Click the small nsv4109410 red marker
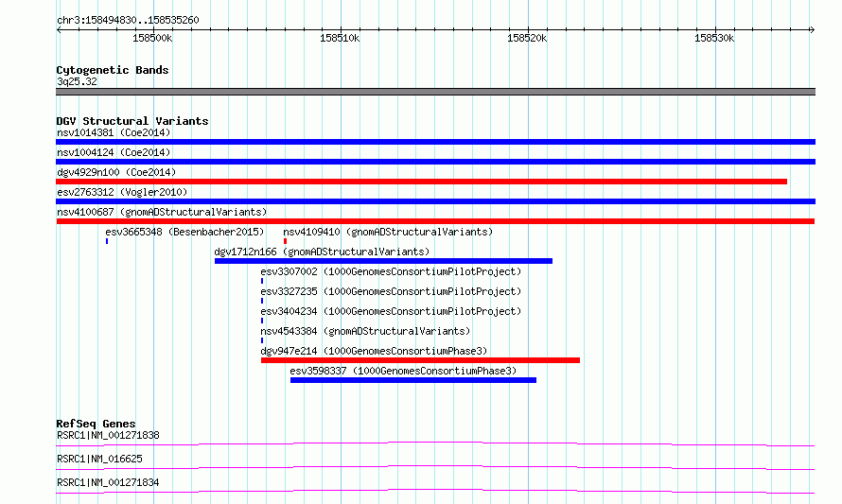The height and width of the screenshot is (504, 842). 285,241
